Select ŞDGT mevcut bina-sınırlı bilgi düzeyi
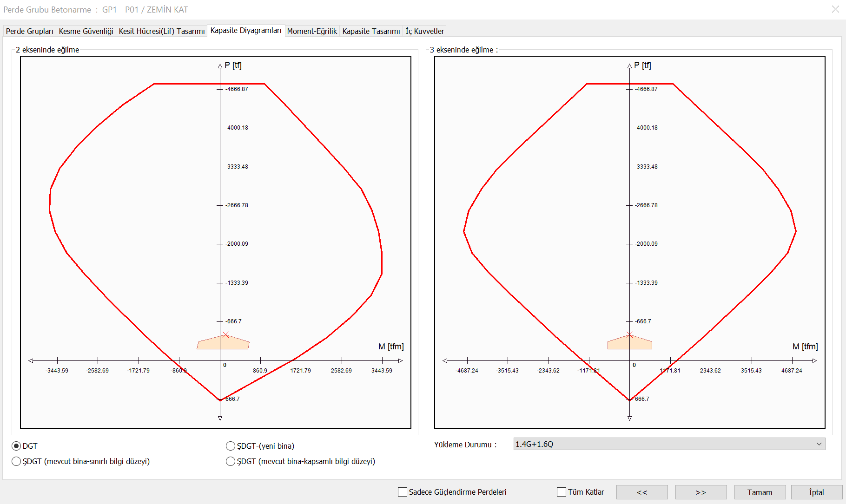 [17, 461]
